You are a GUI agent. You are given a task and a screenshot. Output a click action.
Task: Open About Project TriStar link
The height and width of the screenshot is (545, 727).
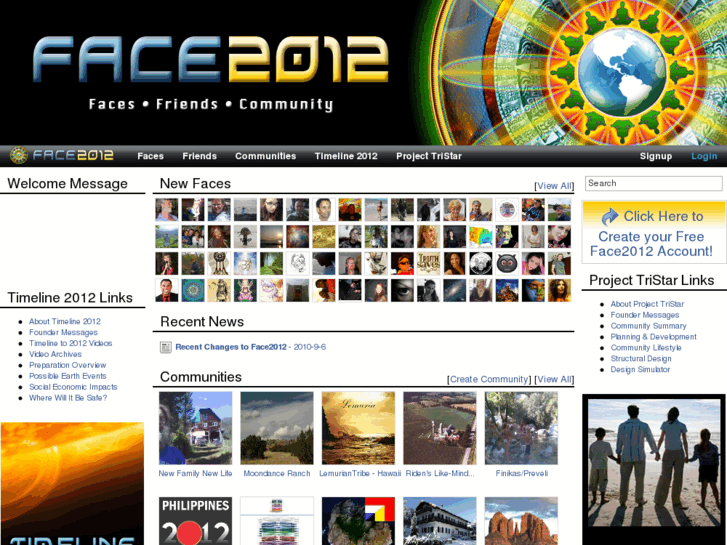pyautogui.click(x=647, y=304)
